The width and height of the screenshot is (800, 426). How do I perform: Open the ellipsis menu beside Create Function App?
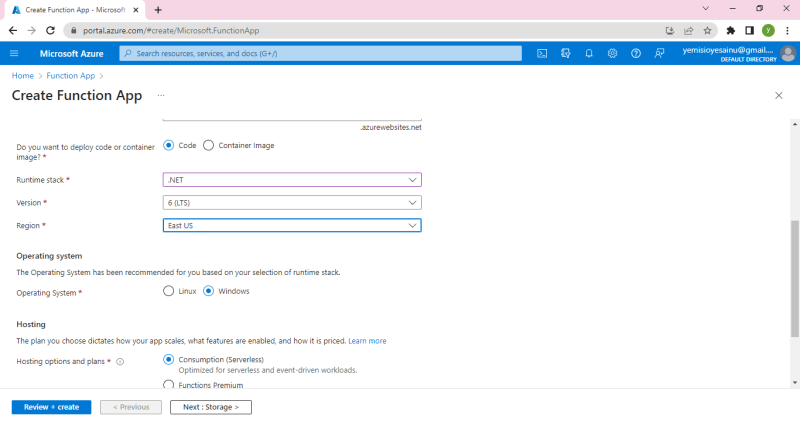click(161, 95)
